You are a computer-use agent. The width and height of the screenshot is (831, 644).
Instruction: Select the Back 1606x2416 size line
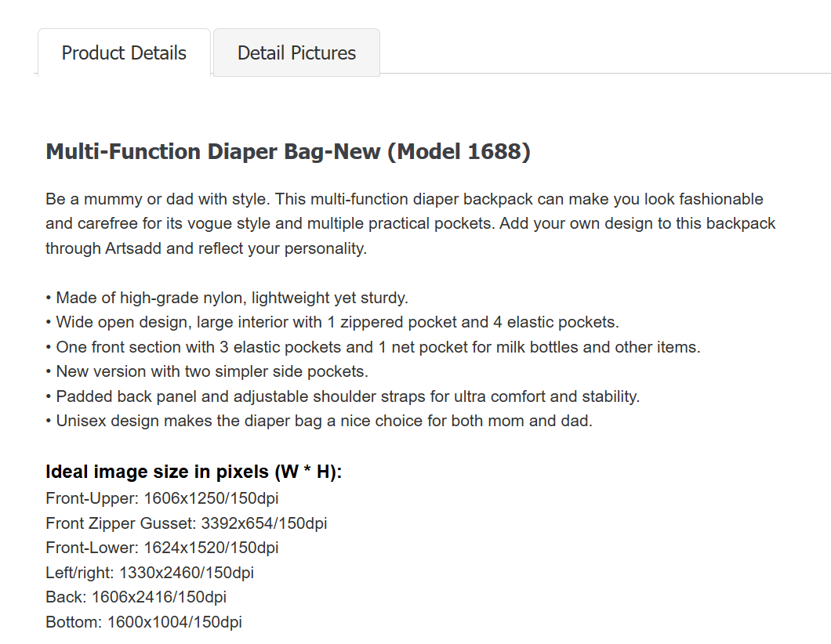[136, 597]
